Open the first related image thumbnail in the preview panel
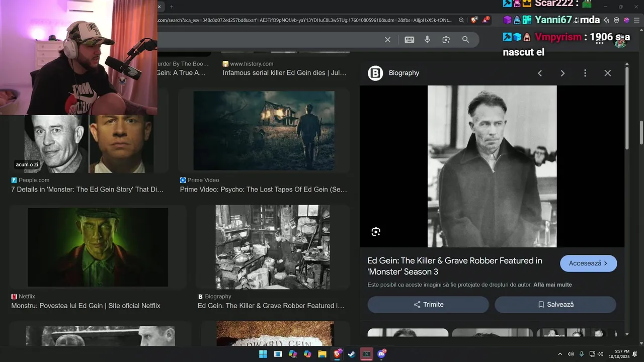The image size is (644, 362). tap(408, 332)
